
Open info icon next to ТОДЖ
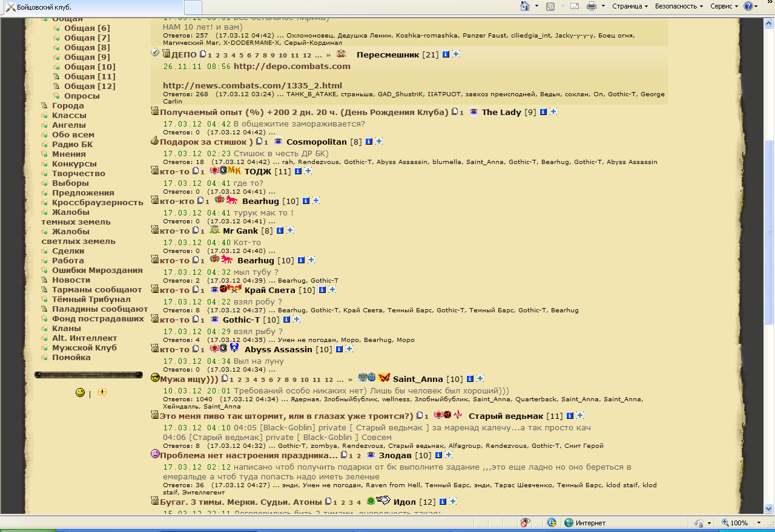pos(298,171)
